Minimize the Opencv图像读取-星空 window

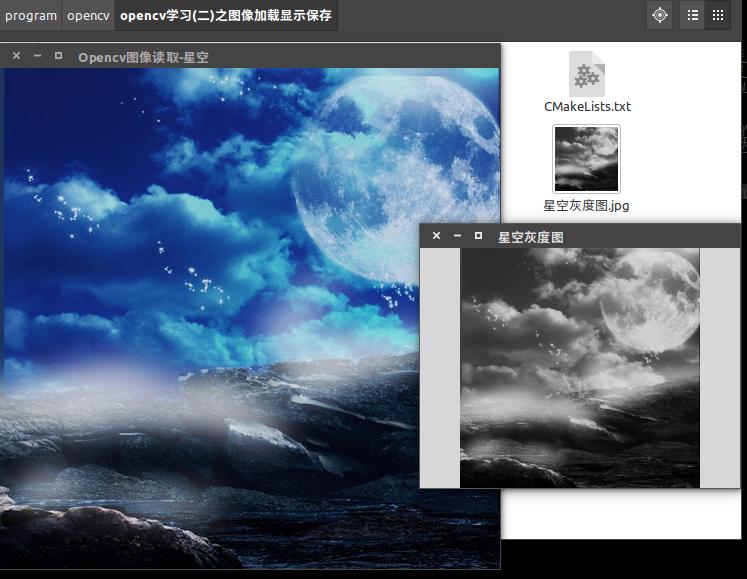point(37,56)
